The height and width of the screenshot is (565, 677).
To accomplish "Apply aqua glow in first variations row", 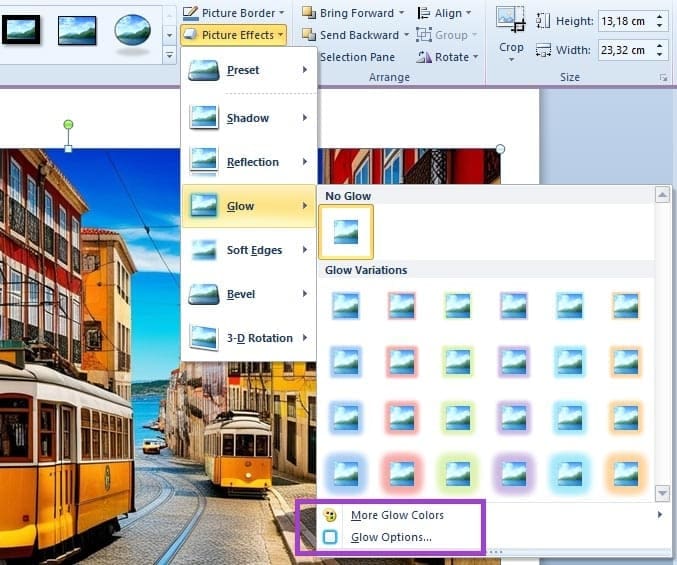I will pos(570,306).
